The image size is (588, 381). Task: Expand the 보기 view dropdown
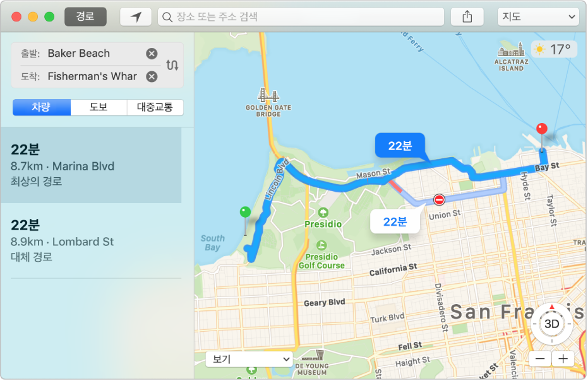click(249, 360)
